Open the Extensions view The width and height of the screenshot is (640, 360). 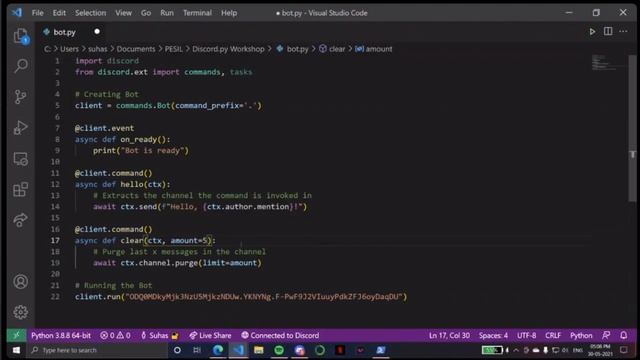[20, 189]
